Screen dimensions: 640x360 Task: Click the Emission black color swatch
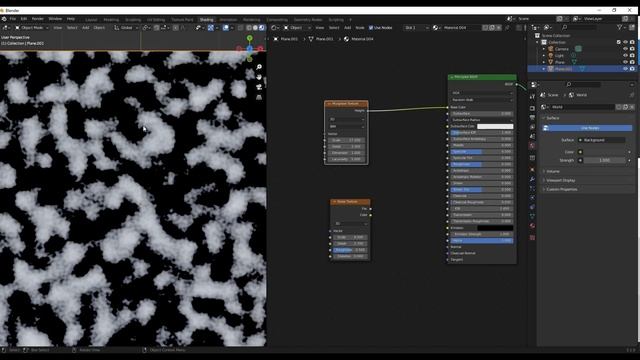[495, 228]
